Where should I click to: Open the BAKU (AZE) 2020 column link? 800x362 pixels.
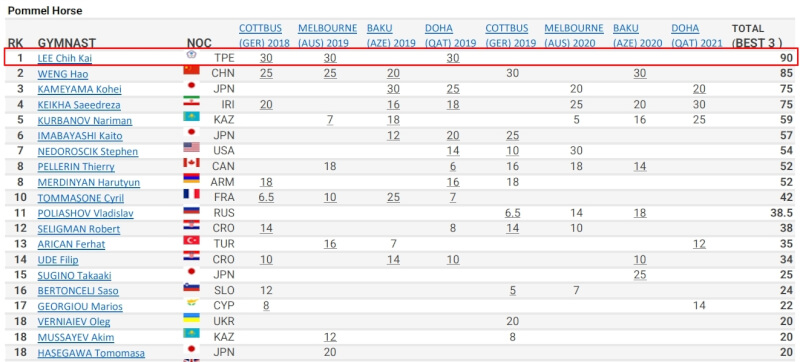point(638,36)
